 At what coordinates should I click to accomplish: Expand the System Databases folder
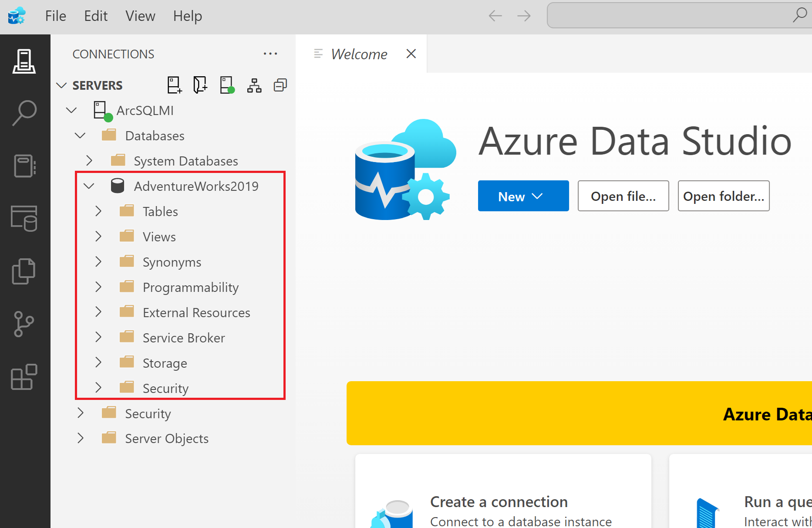pyautogui.click(x=89, y=161)
